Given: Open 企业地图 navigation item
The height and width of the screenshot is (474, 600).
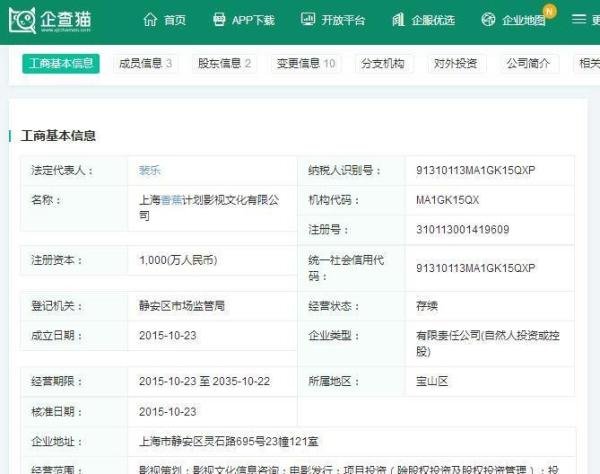Looking at the screenshot, I should [x=523, y=20].
